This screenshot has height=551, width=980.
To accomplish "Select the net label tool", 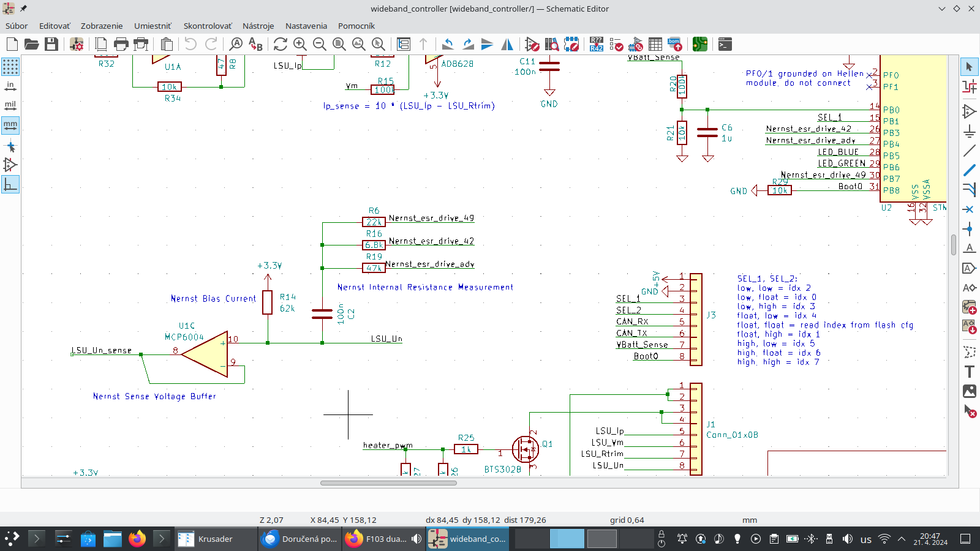I will coord(969,249).
